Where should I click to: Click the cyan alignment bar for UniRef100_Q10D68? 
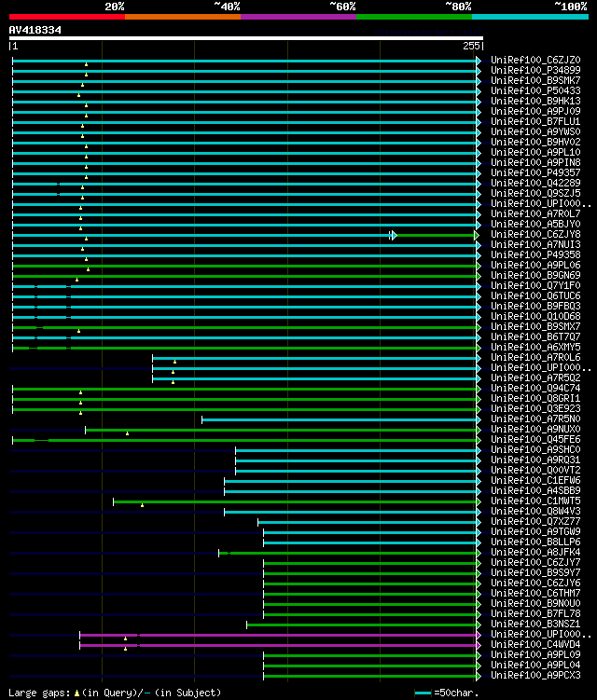[244, 318]
